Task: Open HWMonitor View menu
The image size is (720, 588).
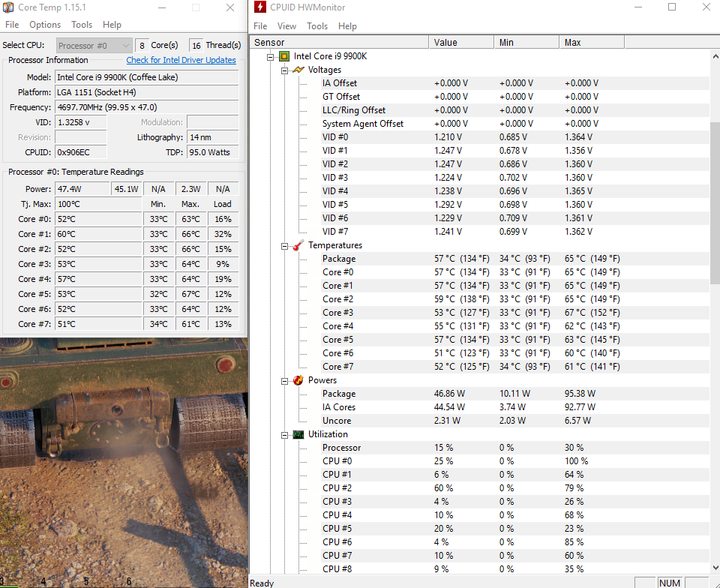Action: tap(286, 26)
